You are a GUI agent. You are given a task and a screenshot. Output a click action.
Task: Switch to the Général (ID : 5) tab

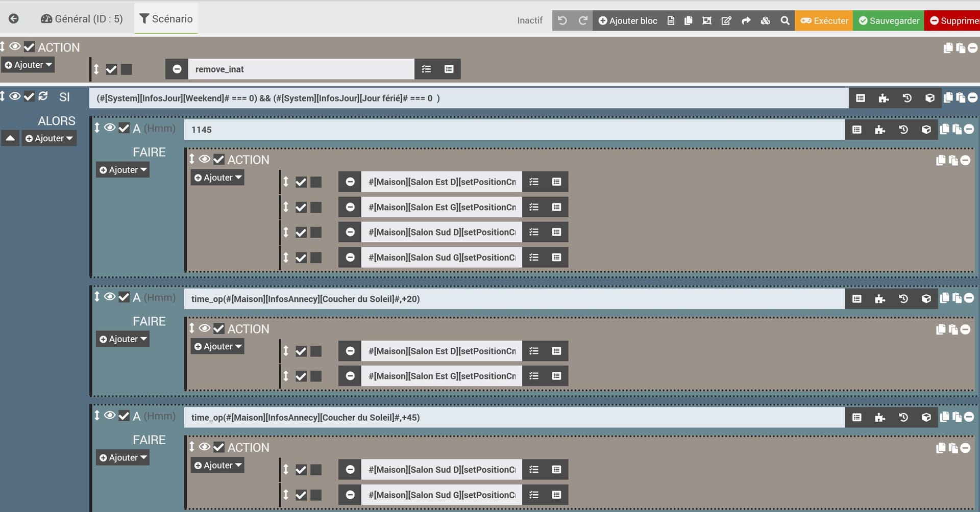point(82,19)
